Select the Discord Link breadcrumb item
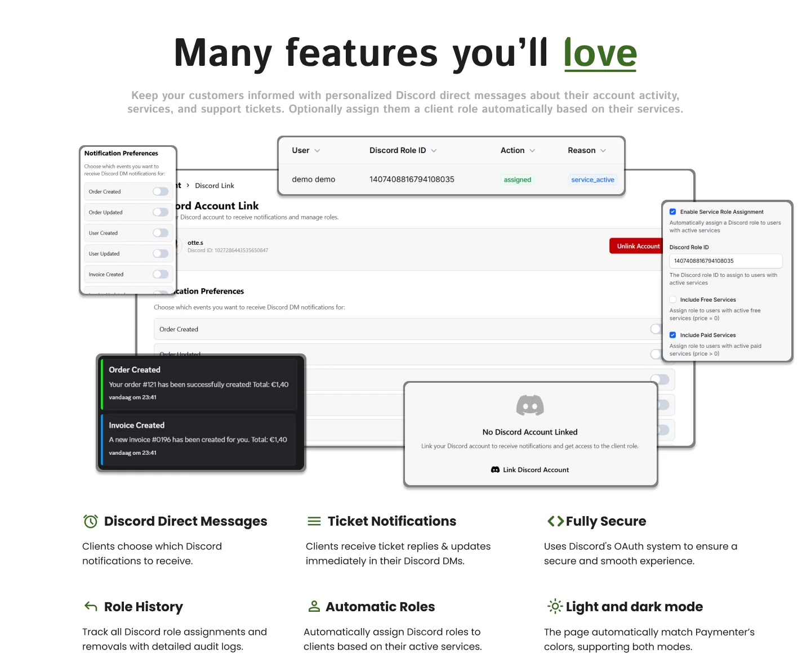811x672 pixels. click(214, 186)
